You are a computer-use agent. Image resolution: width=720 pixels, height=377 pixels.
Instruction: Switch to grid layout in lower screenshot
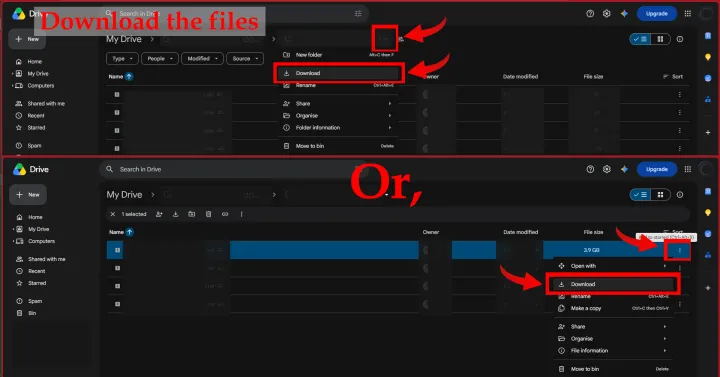coord(660,195)
